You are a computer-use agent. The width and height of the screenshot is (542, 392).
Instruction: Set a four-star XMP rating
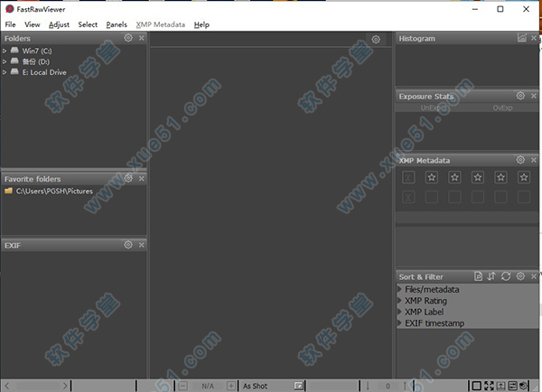[500, 178]
